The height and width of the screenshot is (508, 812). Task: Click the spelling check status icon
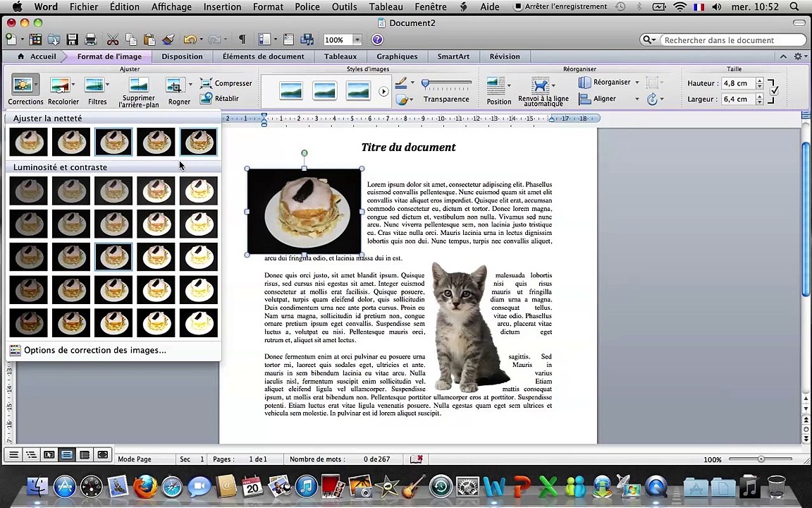pos(417,459)
